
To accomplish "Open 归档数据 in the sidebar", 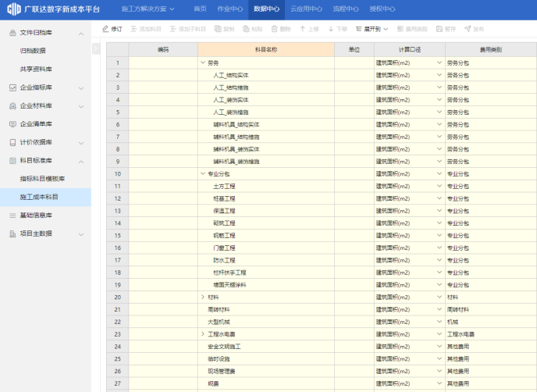I will [x=33, y=51].
